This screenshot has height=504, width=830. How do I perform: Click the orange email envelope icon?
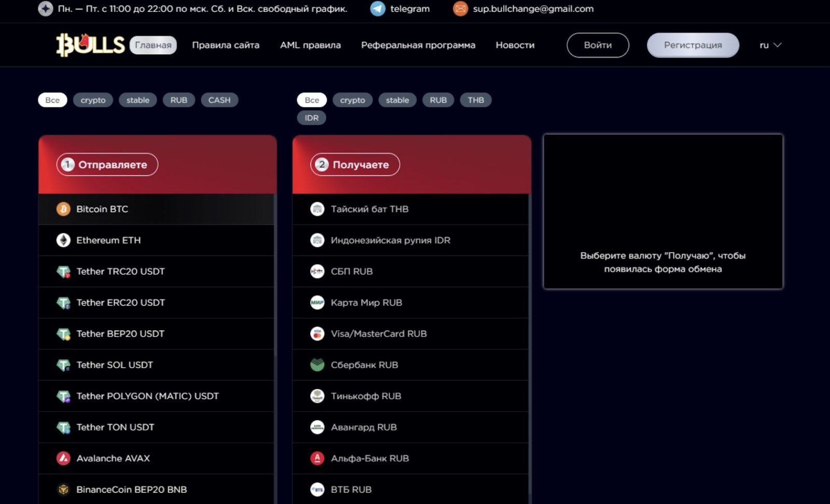coord(460,9)
